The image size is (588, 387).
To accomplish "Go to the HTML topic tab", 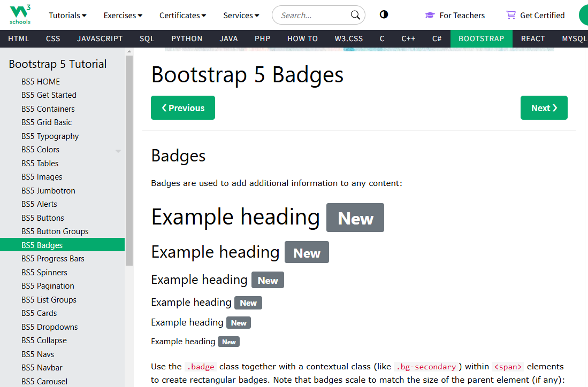I will tap(18, 38).
